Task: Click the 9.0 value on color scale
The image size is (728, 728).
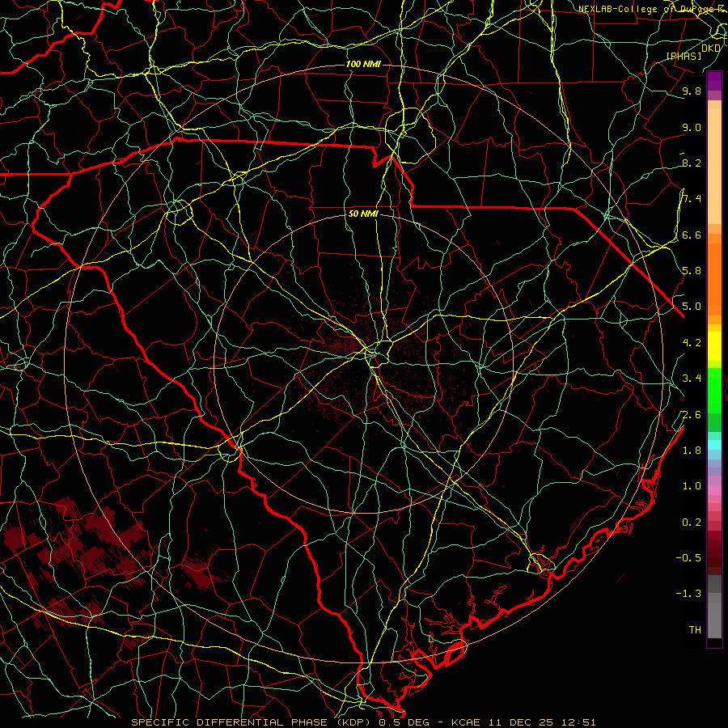Action: [692, 127]
